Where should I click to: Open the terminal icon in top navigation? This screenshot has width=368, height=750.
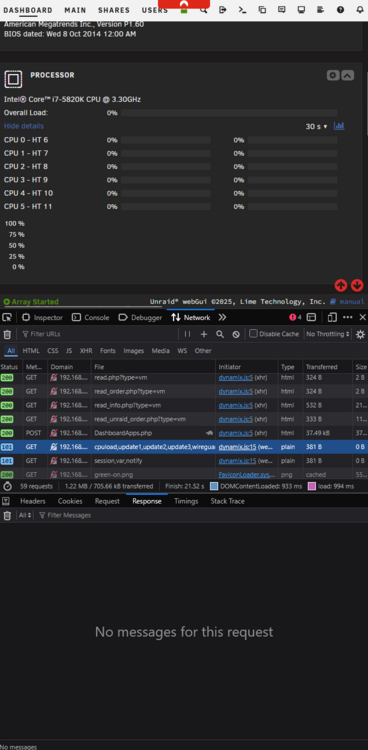(242, 10)
